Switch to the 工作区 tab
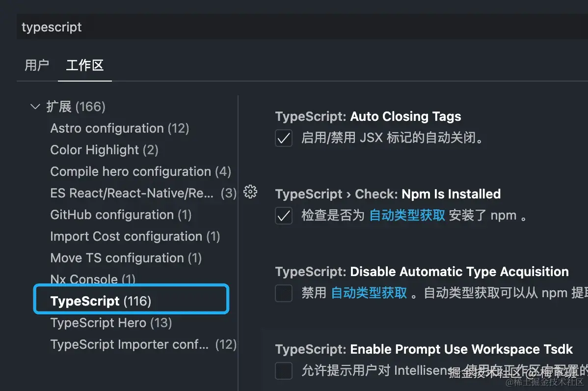 [x=84, y=65]
